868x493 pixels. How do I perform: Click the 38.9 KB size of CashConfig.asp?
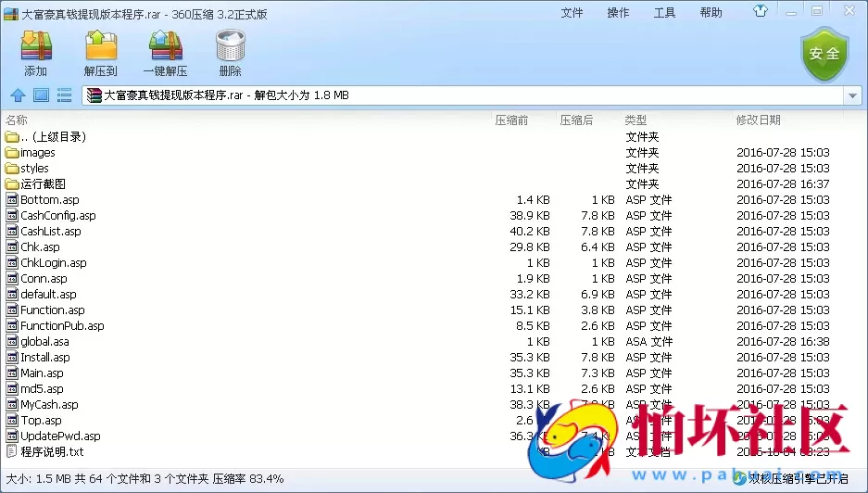[x=530, y=216]
